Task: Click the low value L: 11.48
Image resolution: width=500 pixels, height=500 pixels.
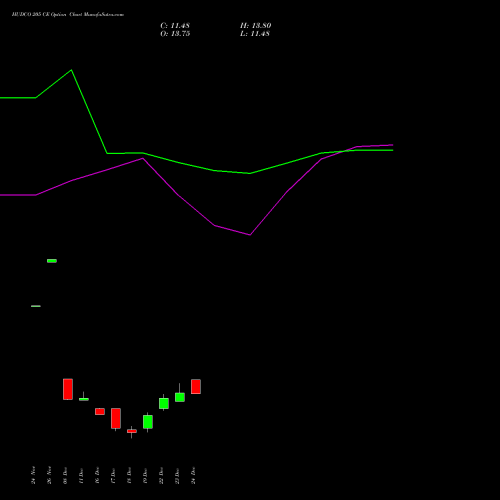Action: click(255, 34)
